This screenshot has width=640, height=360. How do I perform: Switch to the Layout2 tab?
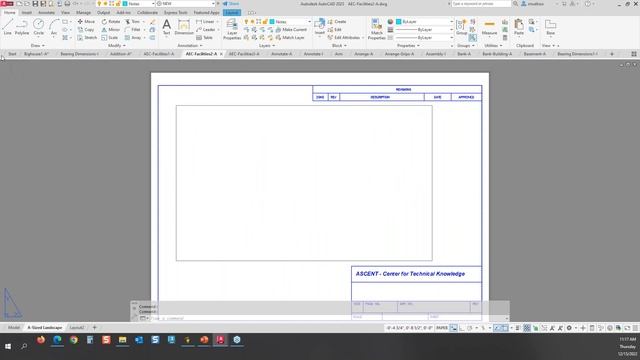77,327
